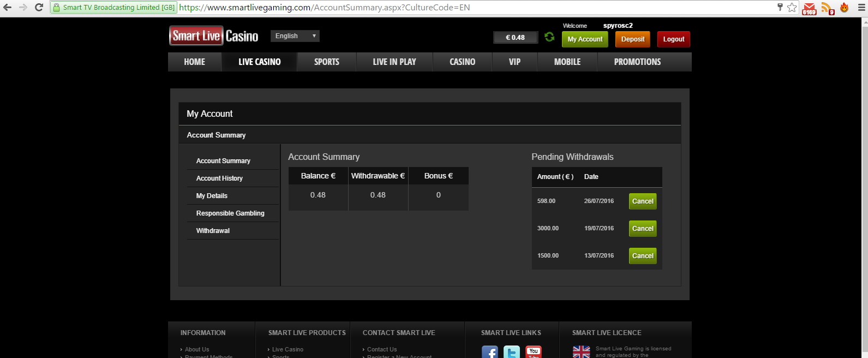Open the Contact Us footer link
The image size is (868, 358).
tap(382, 349)
